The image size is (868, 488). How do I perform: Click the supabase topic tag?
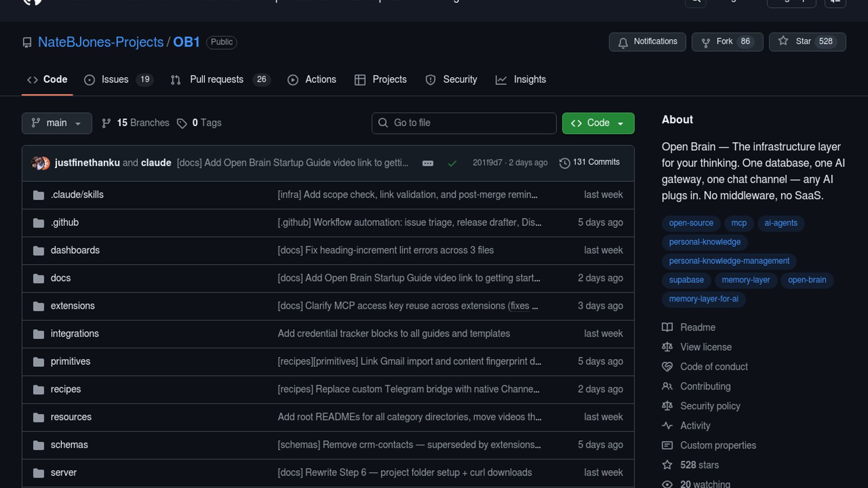tap(686, 280)
